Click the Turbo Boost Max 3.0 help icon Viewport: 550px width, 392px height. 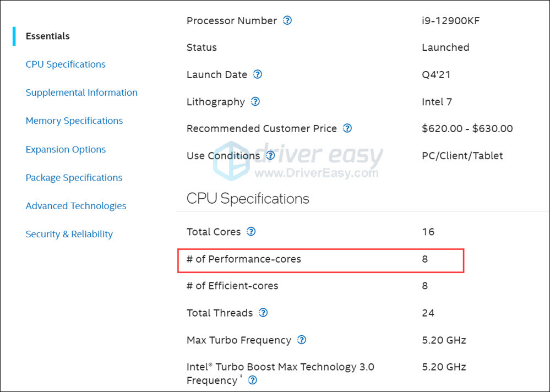coord(252,380)
